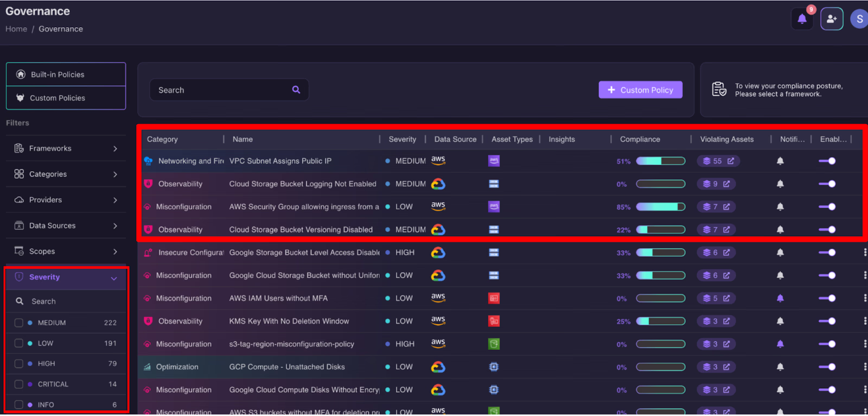The width and height of the screenshot is (868, 416).
Task: Expand the Data Sources filter
Action: click(x=66, y=225)
